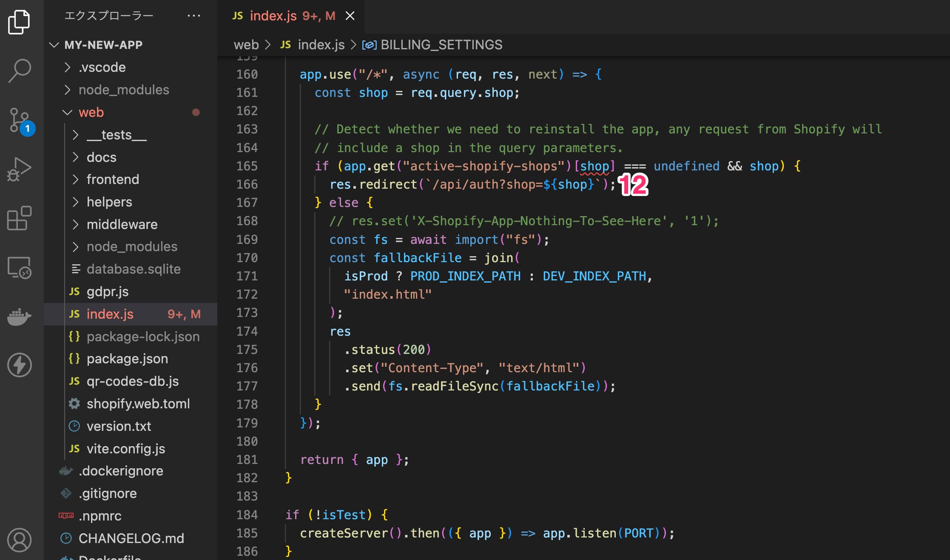
Task: Click the web breadcrumb segment
Action: click(246, 45)
